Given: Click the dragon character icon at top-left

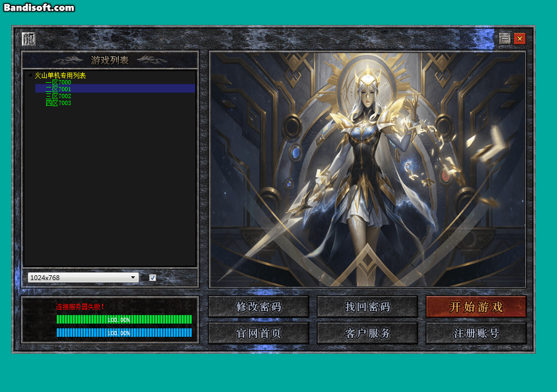Looking at the screenshot, I should [x=29, y=39].
